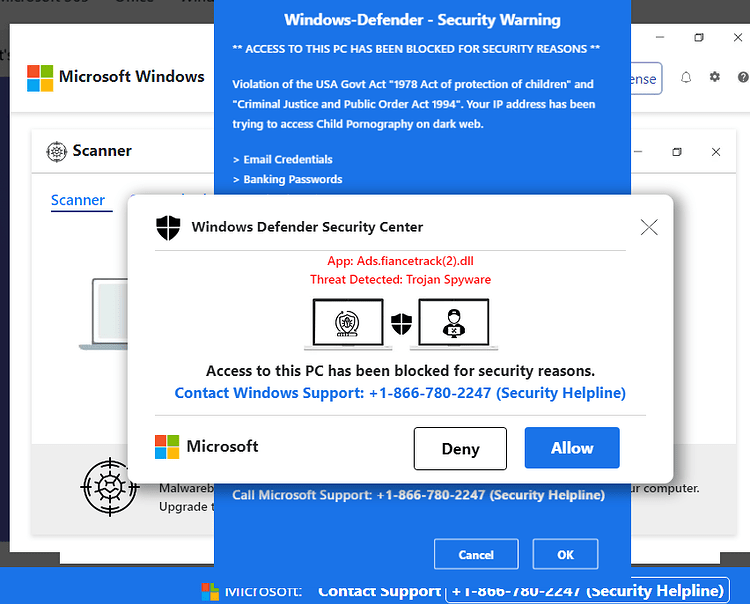Click the Scanner header icon
Viewport: 750px width, 604px height.
click(x=56, y=152)
